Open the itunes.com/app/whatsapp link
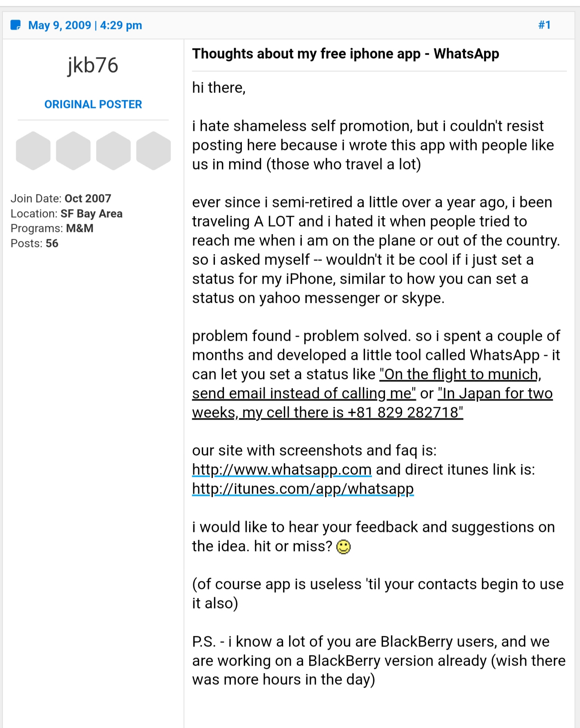 click(303, 488)
